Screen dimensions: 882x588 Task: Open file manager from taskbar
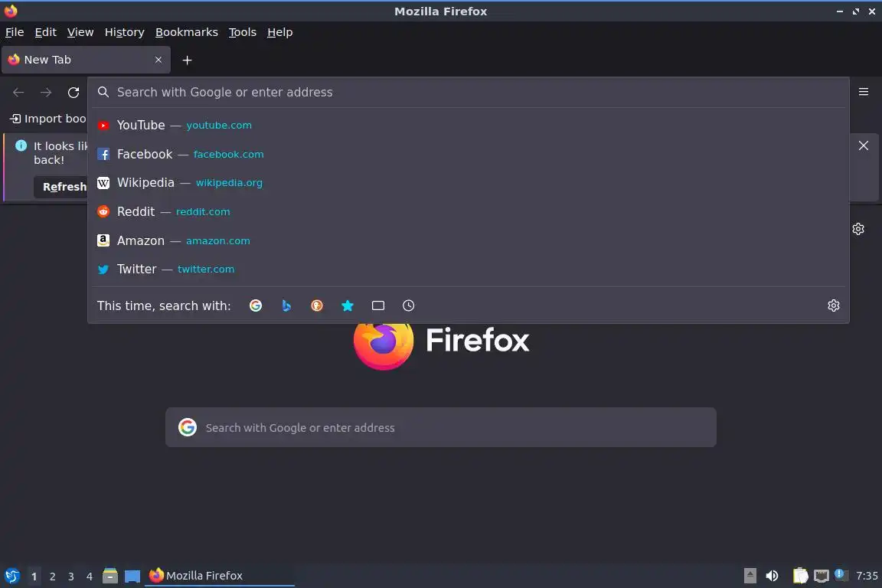110,576
